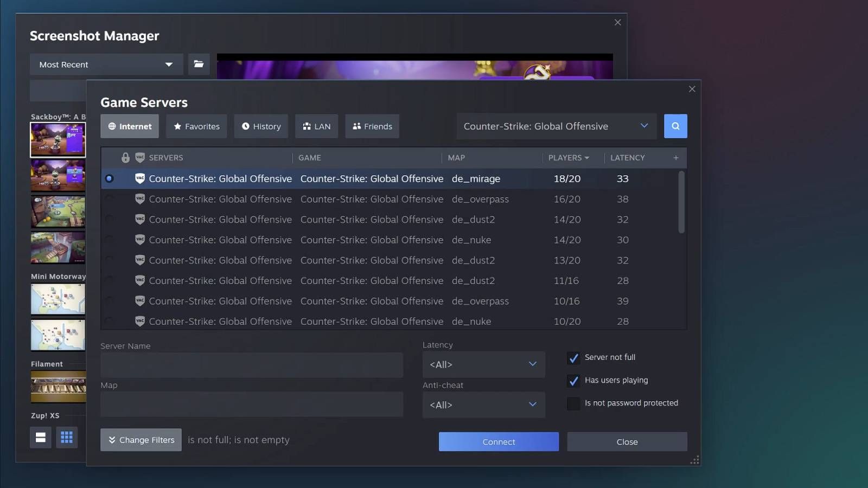
Task: Click the Connect button
Action: (499, 442)
